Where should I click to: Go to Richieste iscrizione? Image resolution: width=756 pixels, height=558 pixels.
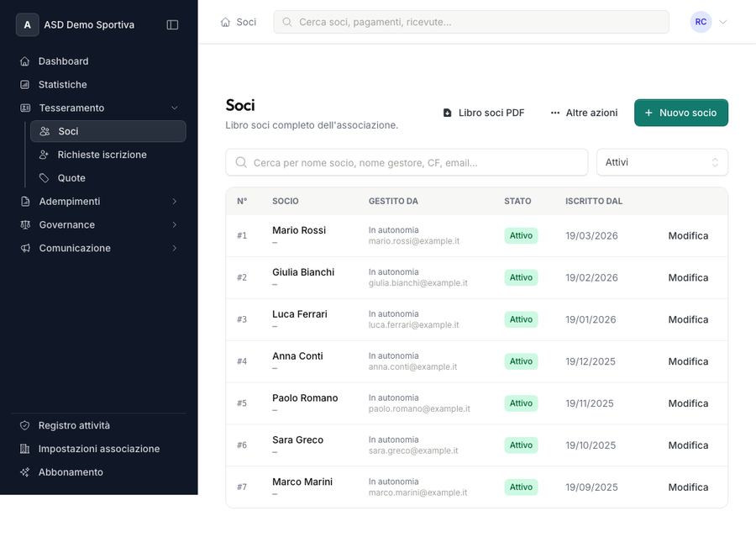coord(102,155)
